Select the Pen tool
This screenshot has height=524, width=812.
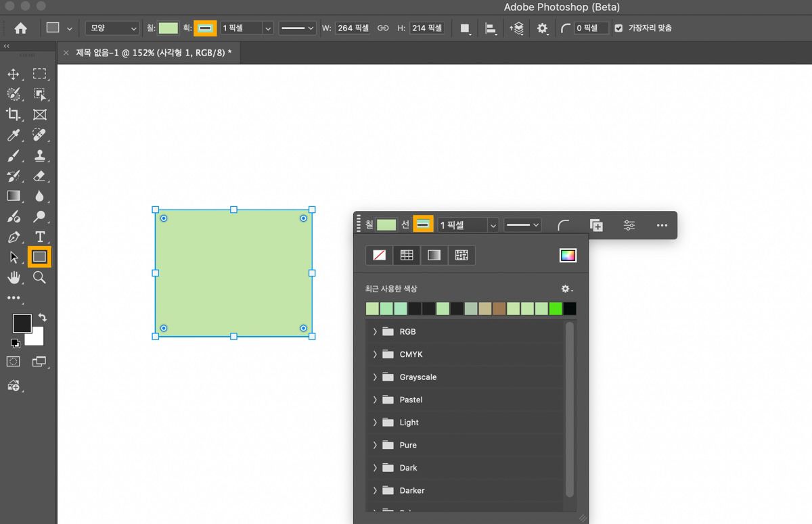13,237
